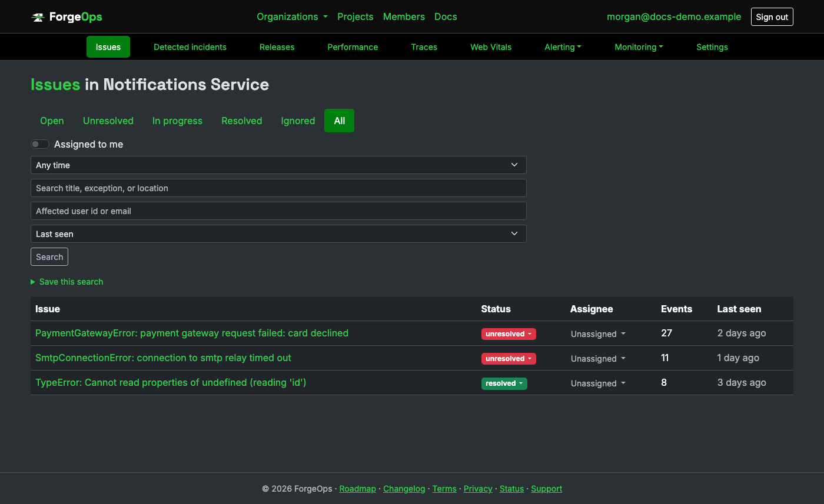Open assignee dropdown for TypeError issue

pyautogui.click(x=598, y=383)
